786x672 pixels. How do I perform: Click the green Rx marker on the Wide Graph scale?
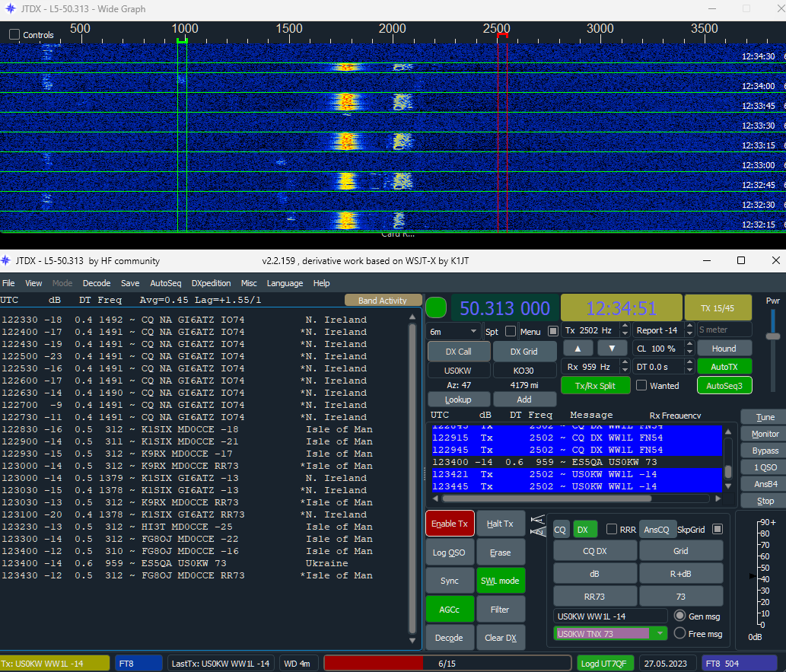click(x=182, y=40)
